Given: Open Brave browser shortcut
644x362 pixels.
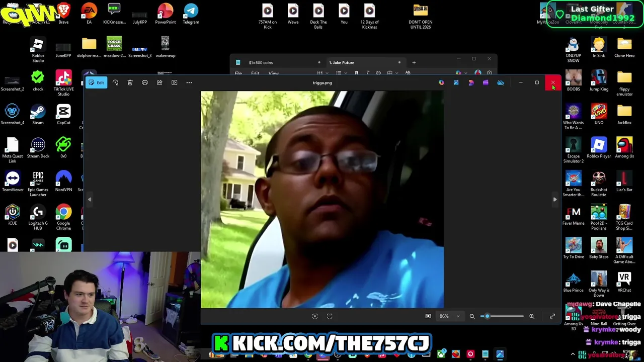Looking at the screenshot, I should point(63,14).
